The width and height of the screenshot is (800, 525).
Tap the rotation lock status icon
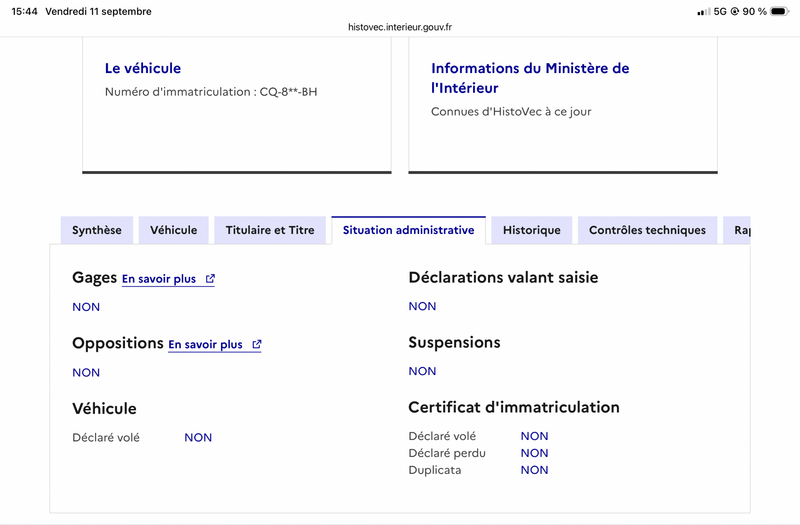735,11
